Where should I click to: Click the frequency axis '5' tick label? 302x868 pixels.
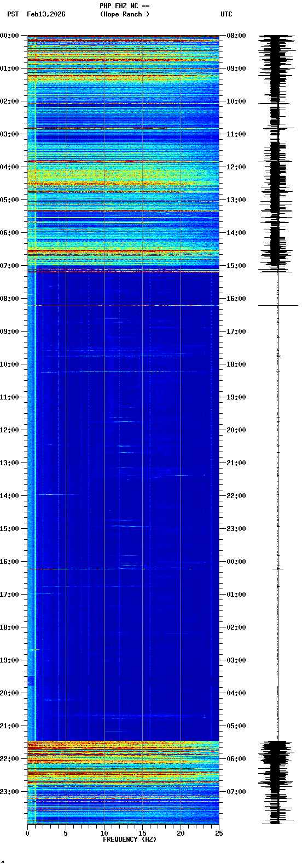[x=66, y=833]
